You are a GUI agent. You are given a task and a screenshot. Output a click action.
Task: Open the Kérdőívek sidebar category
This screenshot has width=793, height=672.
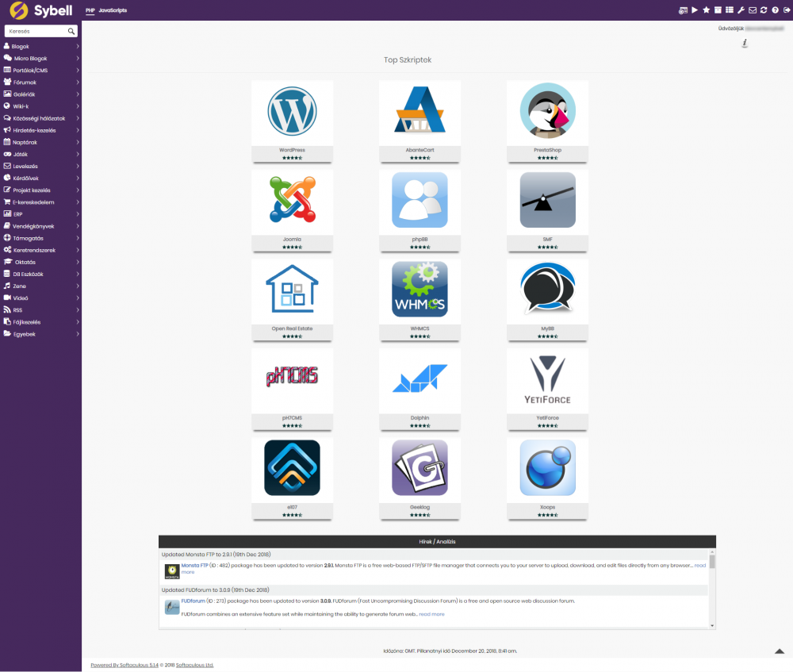[x=40, y=179]
